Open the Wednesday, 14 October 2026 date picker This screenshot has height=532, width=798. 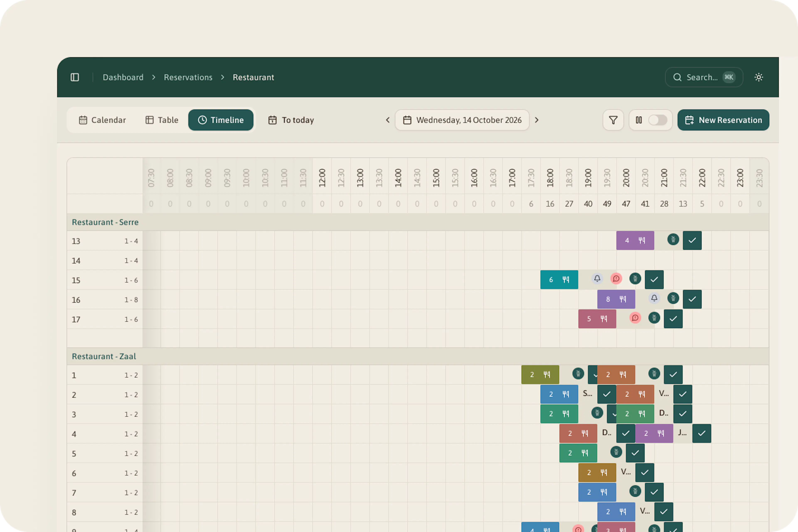click(462, 120)
